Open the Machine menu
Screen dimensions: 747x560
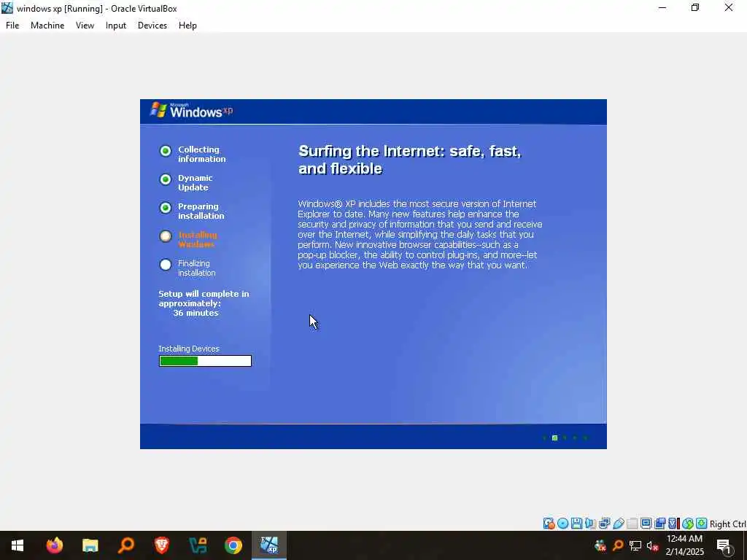47,26
